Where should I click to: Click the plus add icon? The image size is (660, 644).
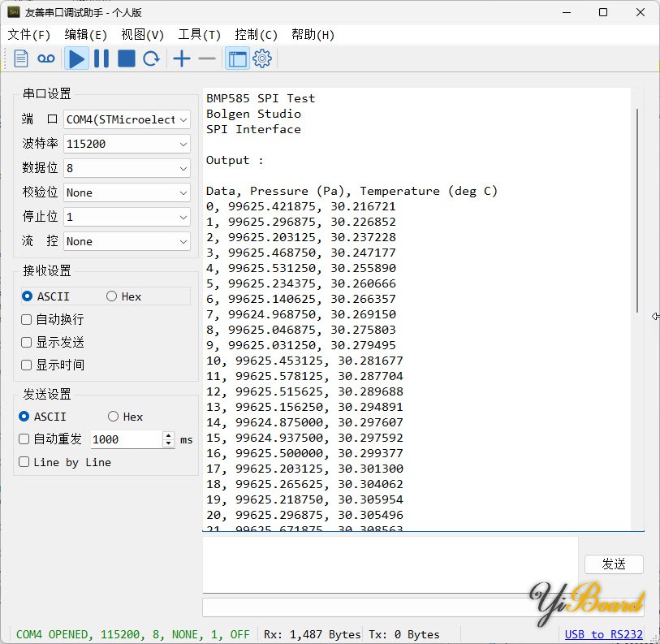click(x=182, y=58)
